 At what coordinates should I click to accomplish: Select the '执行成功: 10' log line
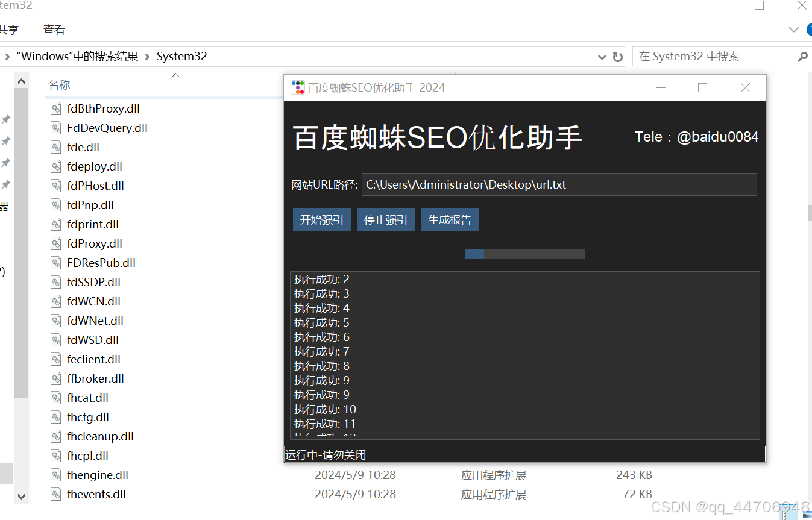(x=325, y=409)
